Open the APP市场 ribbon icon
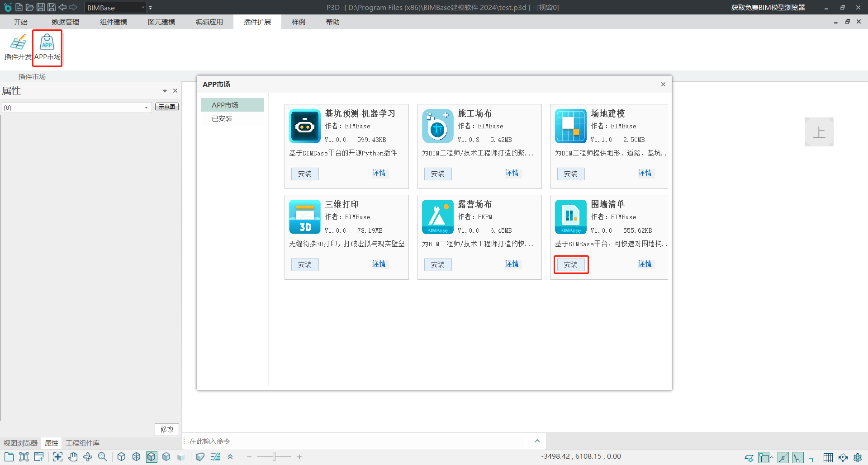This screenshot has width=868, height=465. pyautogui.click(x=47, y=47)
